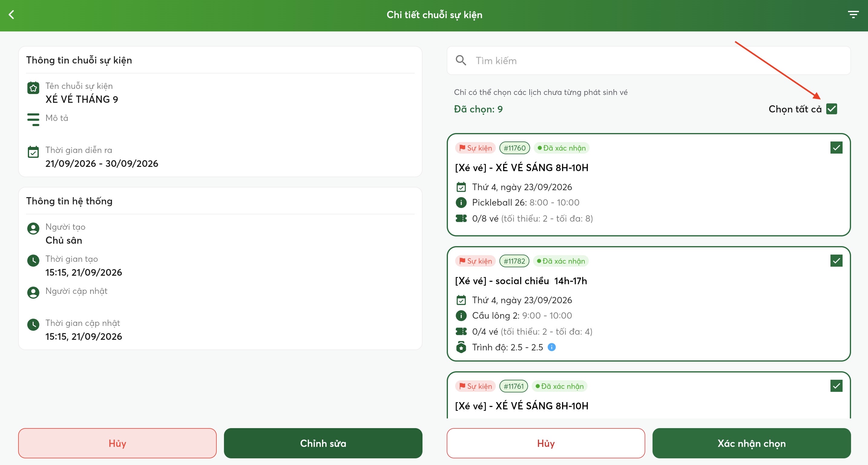
Task: Click the white Hủy button beside Xác nhận chọn
Action: pos(546,443)
